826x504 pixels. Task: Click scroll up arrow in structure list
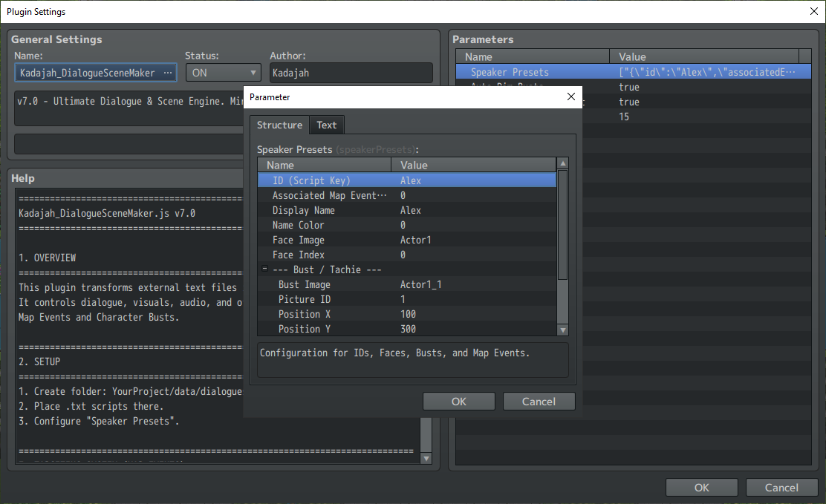click(562, 164)
